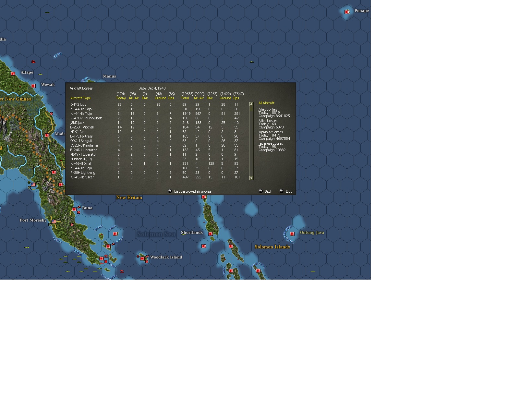Viewport: 532px width, 397px height.
Task: Click the Japanese base icon at Woodlark Island
Action: click(x=142, y=258)
